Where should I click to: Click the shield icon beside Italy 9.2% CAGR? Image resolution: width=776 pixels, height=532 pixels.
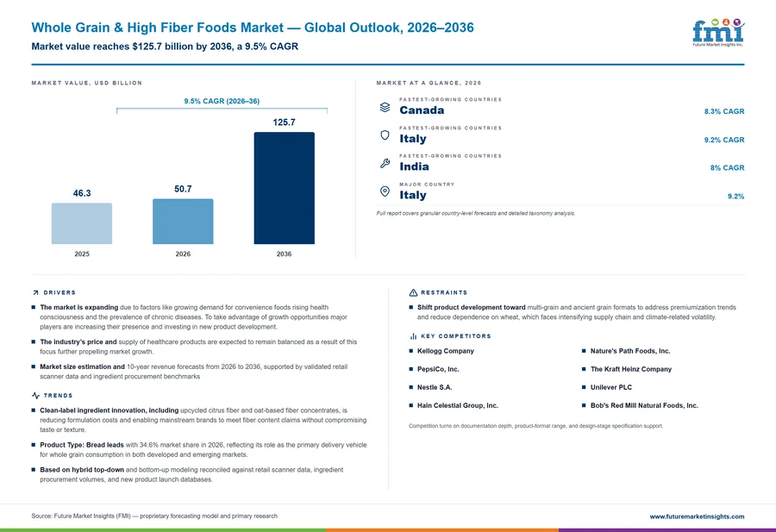click(385, 135)
